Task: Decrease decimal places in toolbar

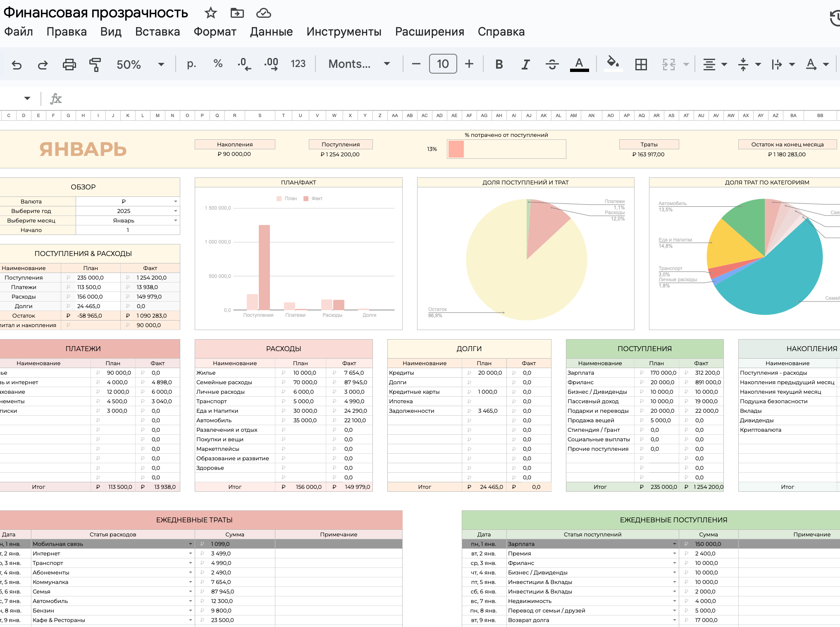Action: [x=244, y=64]
